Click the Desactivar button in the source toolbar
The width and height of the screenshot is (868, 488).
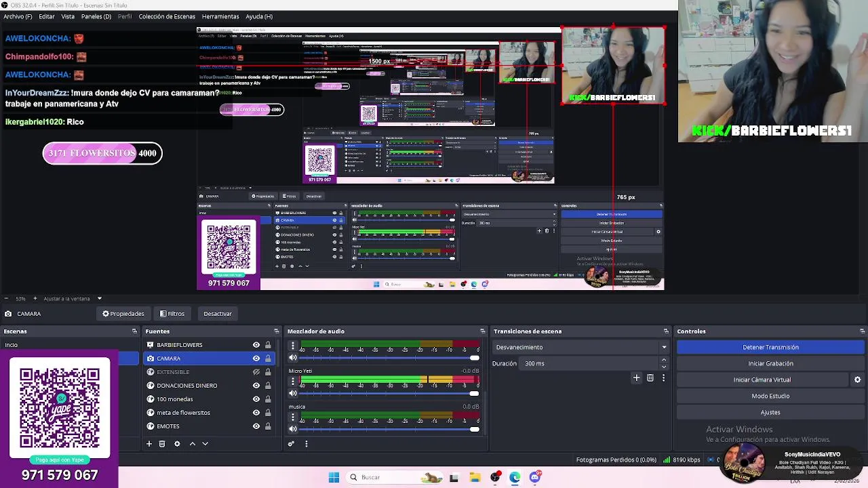coord(218,314)
